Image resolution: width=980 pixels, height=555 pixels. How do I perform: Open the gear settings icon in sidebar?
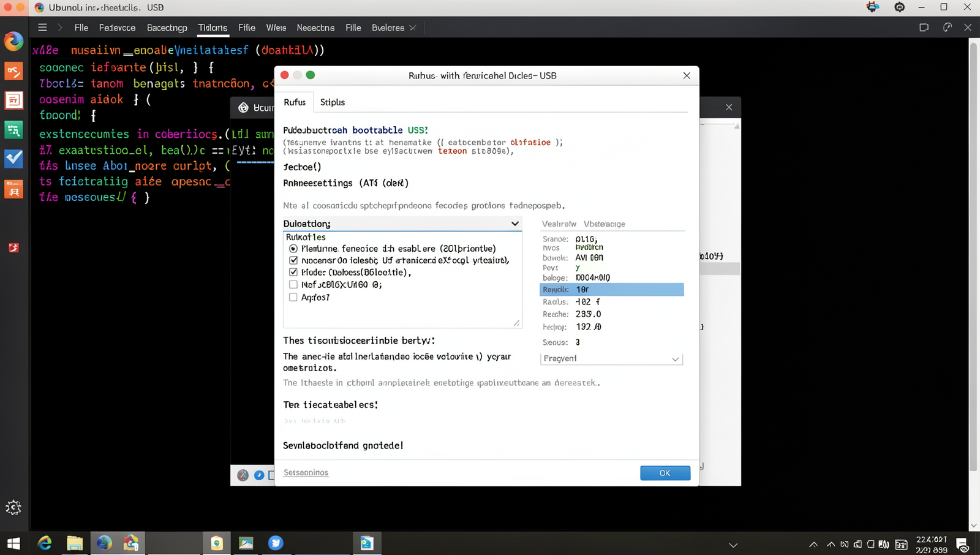tap(13, 507)
